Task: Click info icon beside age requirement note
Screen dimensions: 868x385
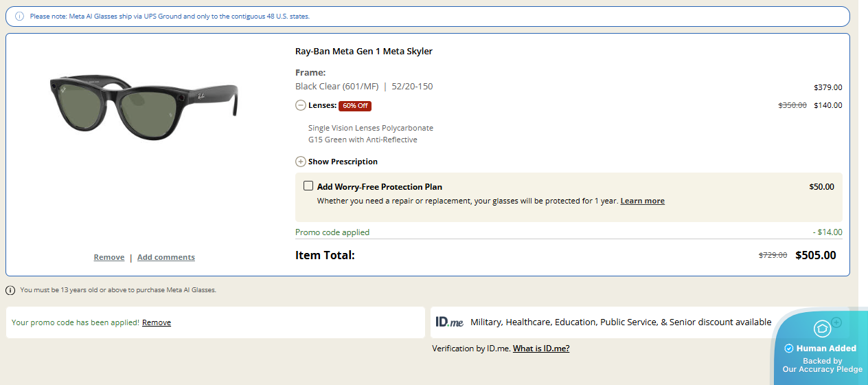Action: (11, 290)
